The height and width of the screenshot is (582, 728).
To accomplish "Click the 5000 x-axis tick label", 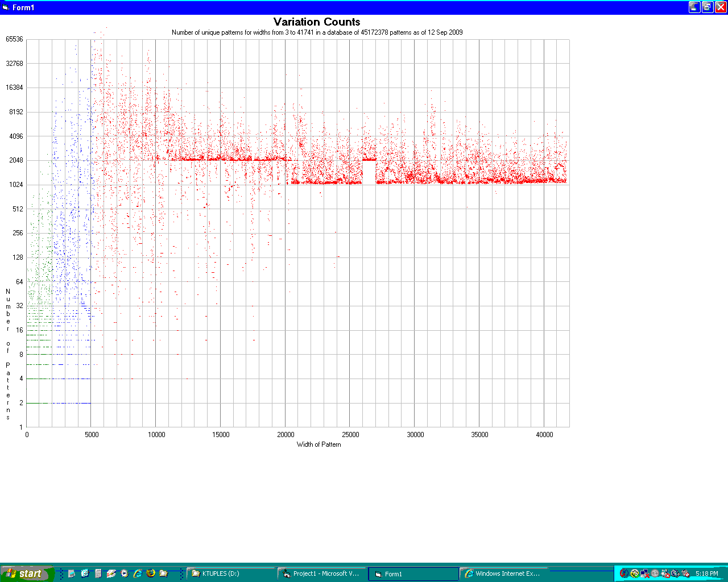I will (92, 435).
